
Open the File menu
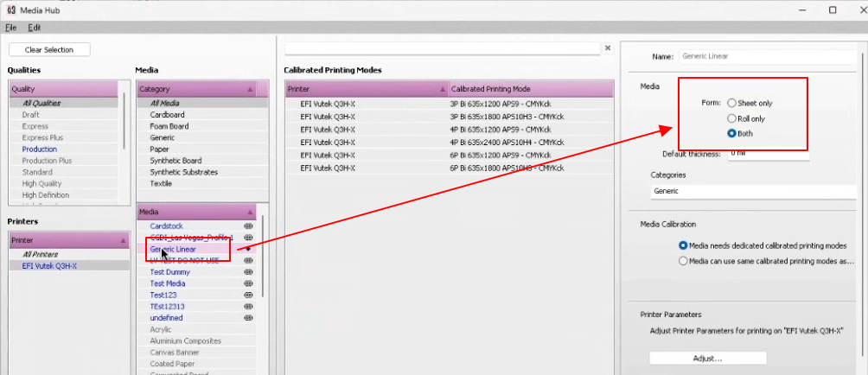10,28
